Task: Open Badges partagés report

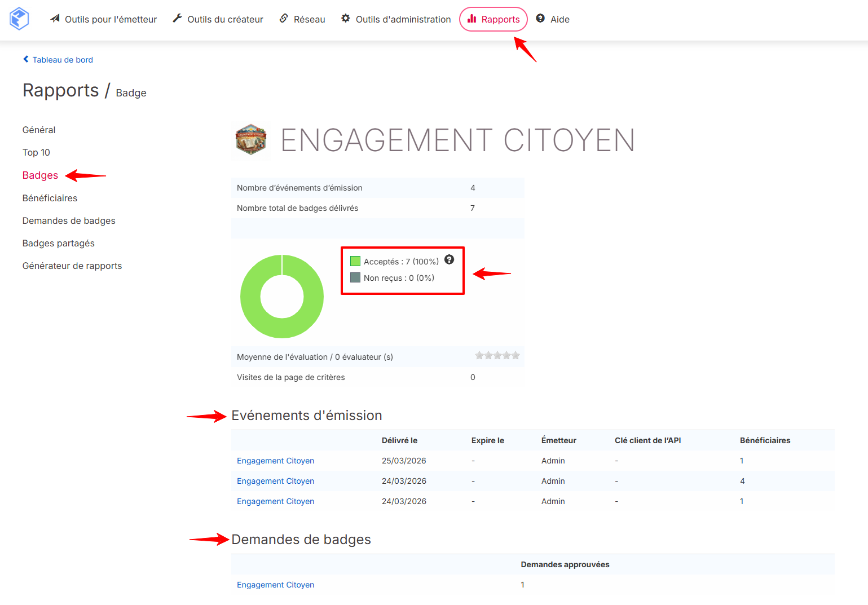Action: click(x=59, y=243)
